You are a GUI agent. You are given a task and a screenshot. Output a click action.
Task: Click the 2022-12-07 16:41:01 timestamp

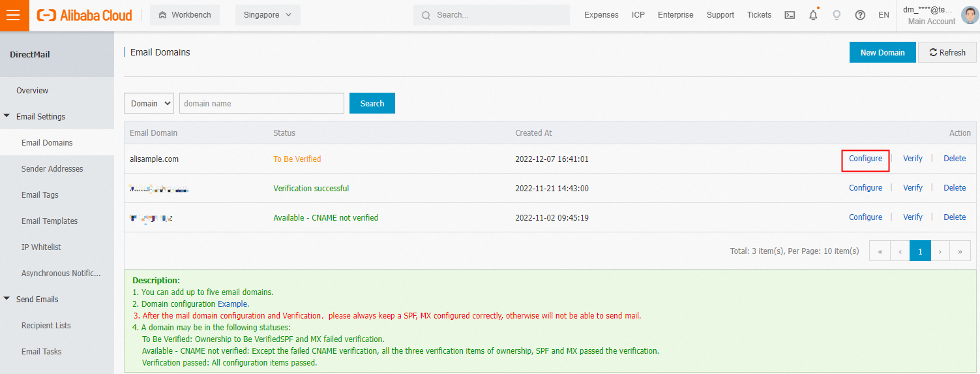tap(552, 159)
